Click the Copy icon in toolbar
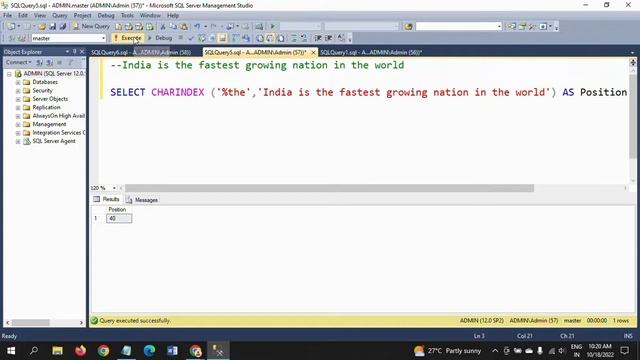The image size is (640, 360). click(173, 27)
